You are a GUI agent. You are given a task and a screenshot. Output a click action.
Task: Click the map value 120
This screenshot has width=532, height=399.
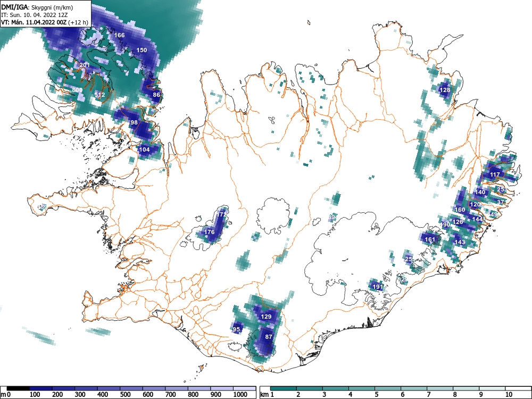[475, 204]
